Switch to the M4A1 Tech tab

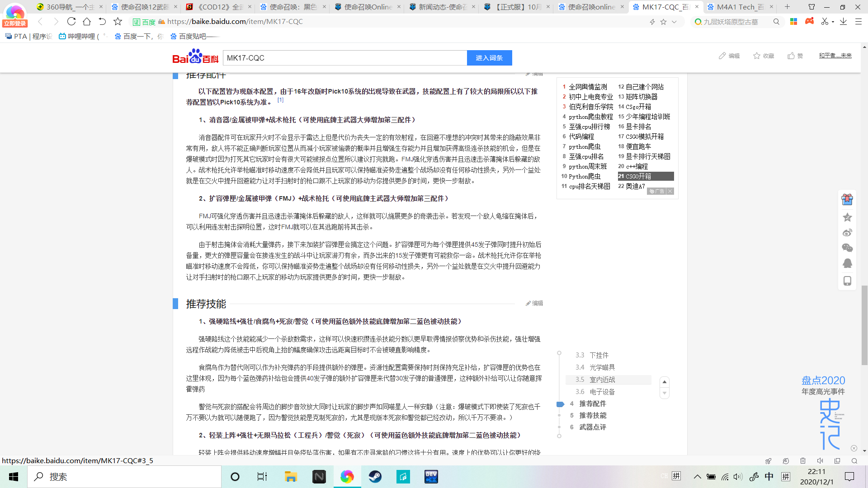741,7
